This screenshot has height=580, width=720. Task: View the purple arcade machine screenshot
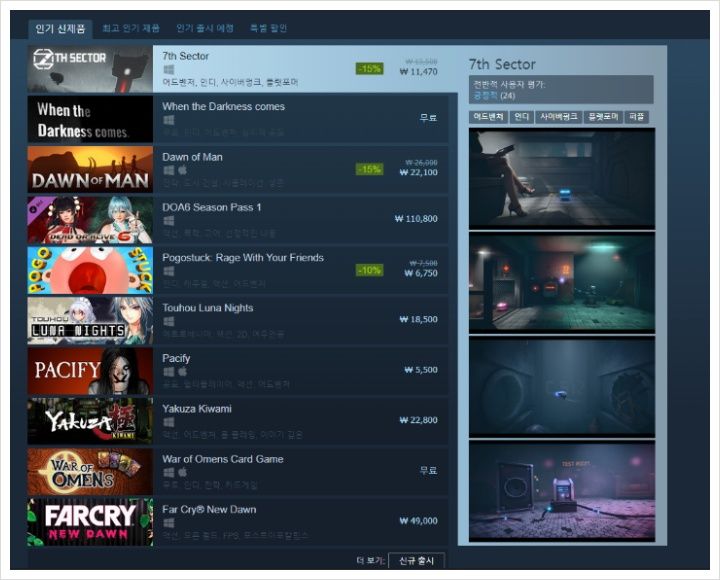[x=562, y=491]
